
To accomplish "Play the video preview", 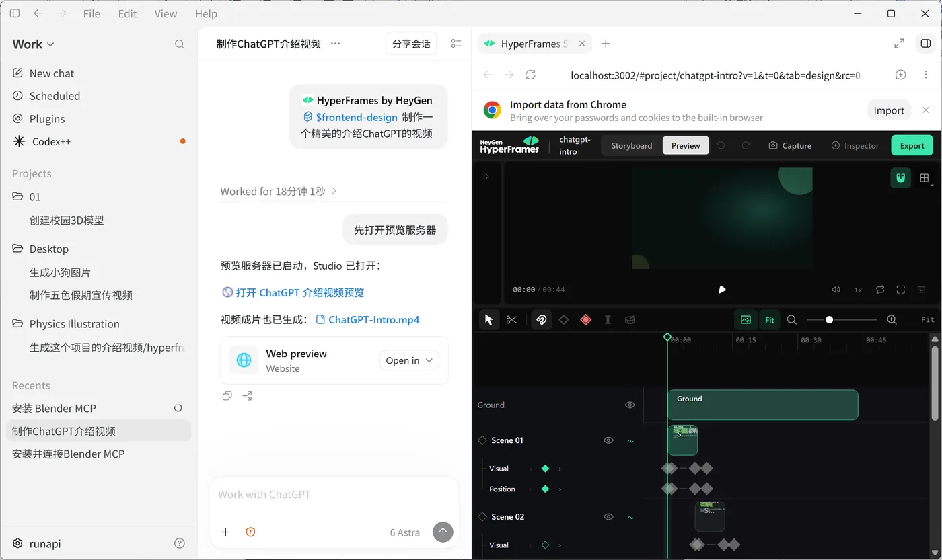I will pos(722,290).
